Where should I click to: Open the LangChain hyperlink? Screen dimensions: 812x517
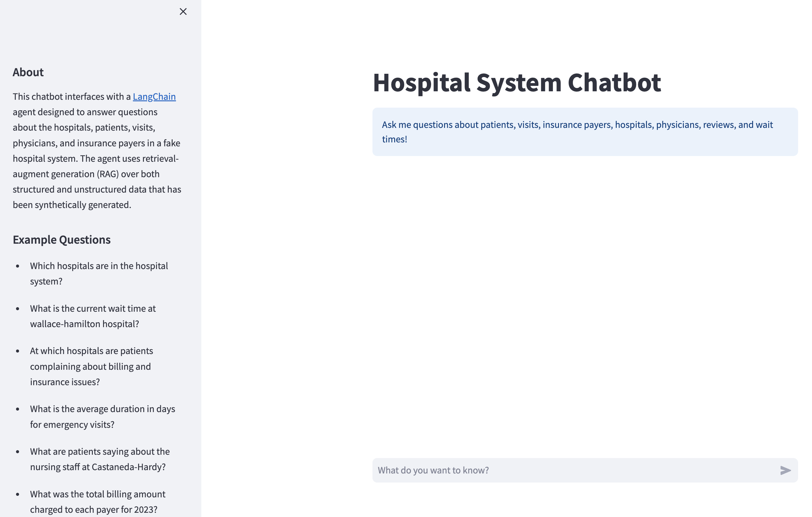click(154, 96)
